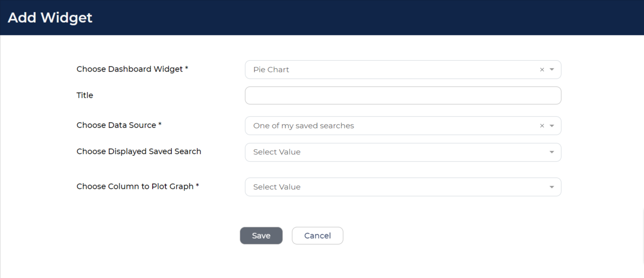Click the Choose Displayed Saved Search label
This screenshot has height=278, width=644.
click(139, 152)
